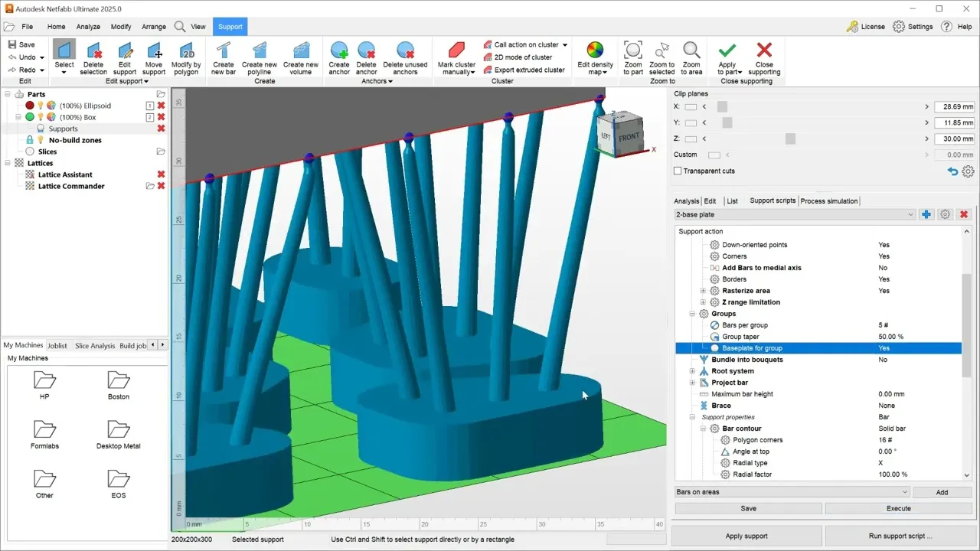Toggle the Slices visibility circle
Viewport: 980px width, 551px height.
[x=30, y=152]
